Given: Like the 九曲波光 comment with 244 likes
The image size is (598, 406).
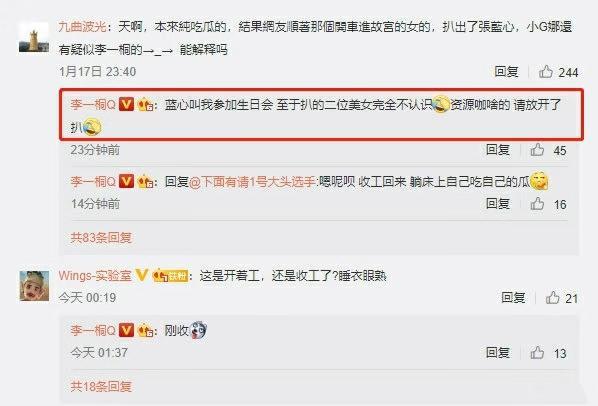Looking at the screenshot, I should click(x=546, y=72).
